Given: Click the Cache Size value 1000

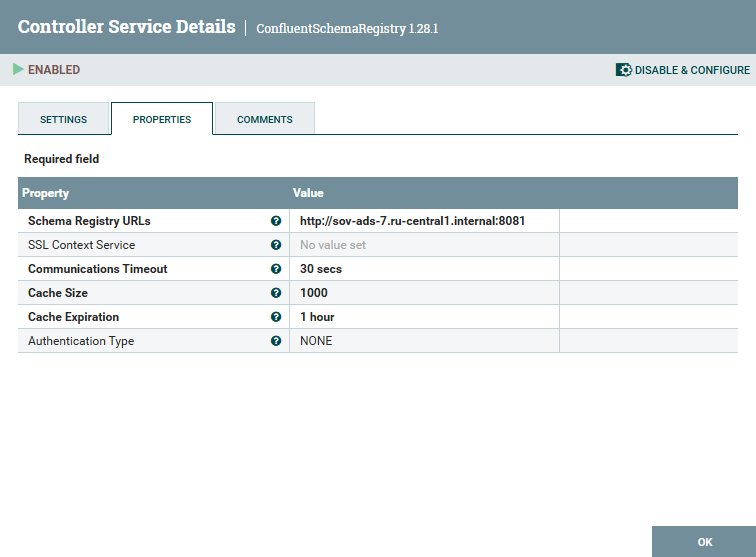Looking at the screenshot, I should (x=314, y=293).
